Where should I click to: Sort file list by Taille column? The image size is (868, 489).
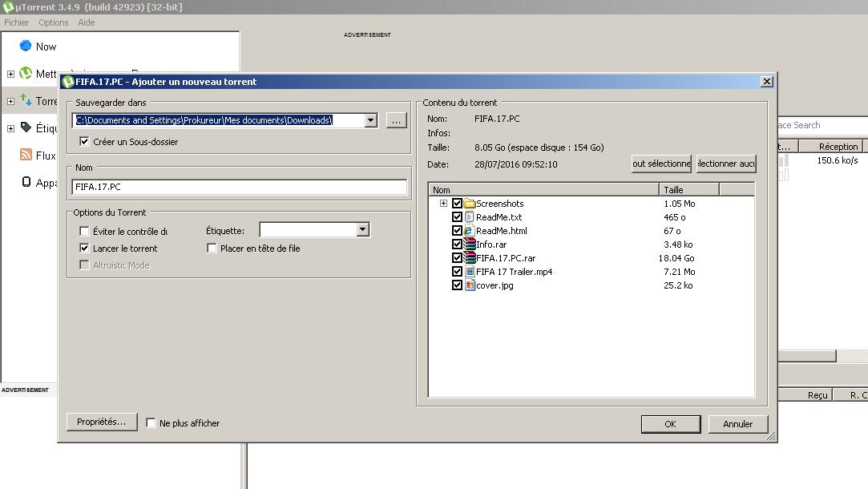point(689,189)
